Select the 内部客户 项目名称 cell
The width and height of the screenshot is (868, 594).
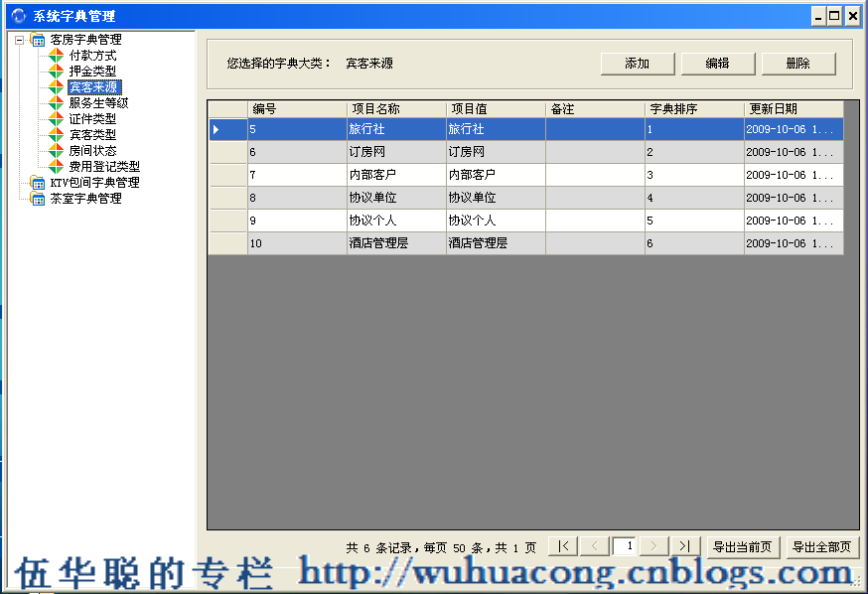397,175
